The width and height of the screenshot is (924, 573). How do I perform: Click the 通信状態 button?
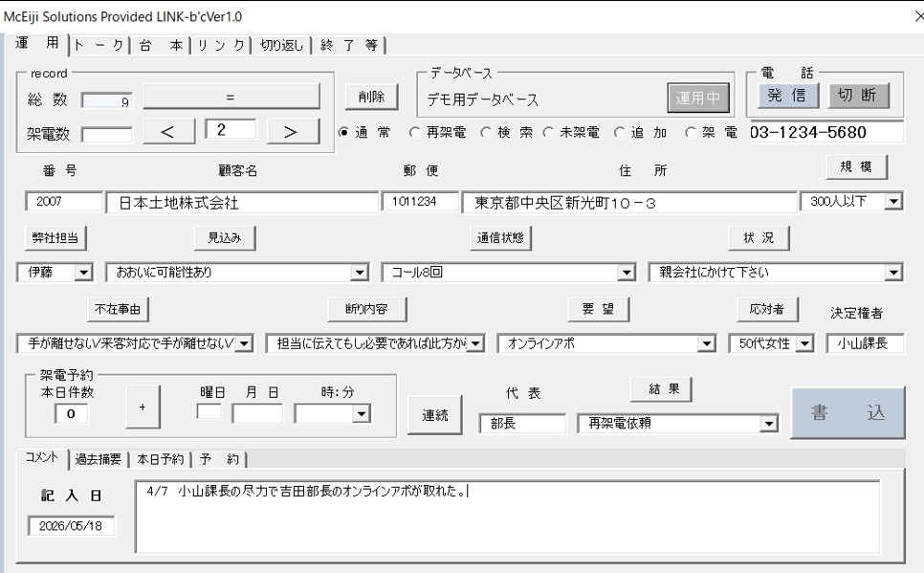coord(500,237)
